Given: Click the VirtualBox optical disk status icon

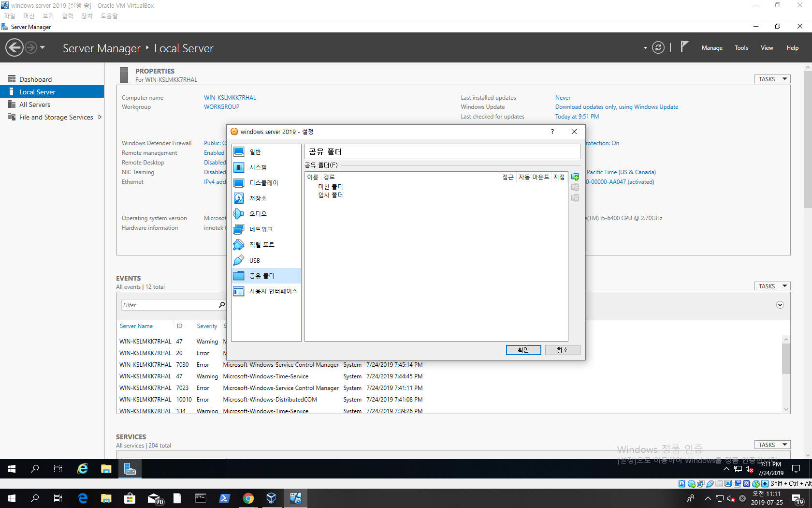Looking at the screenshot, I should tap(692, 483).
